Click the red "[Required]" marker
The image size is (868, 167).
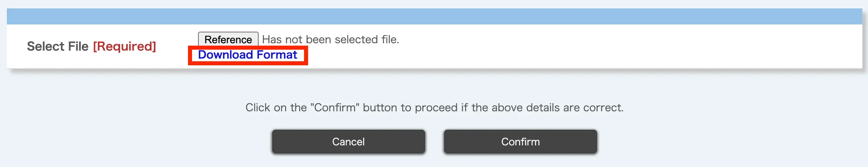[125, 46]
